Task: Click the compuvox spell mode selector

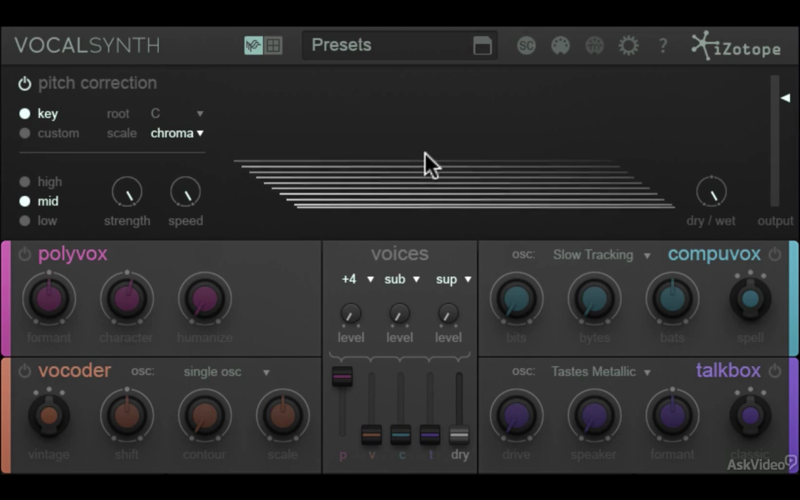Action: point(750,298)
